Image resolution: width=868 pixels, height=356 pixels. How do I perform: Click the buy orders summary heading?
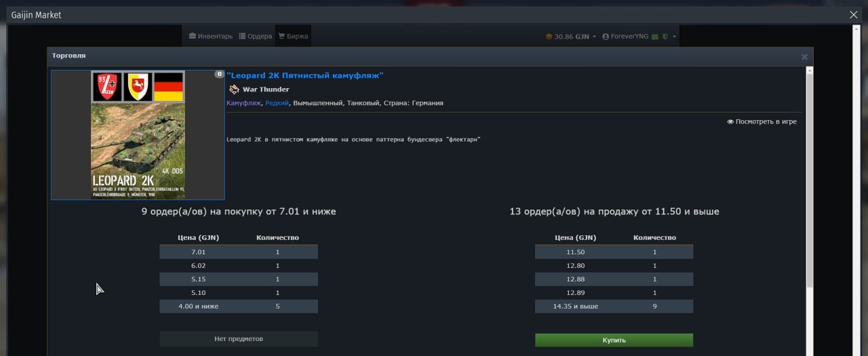click(239, 212)
